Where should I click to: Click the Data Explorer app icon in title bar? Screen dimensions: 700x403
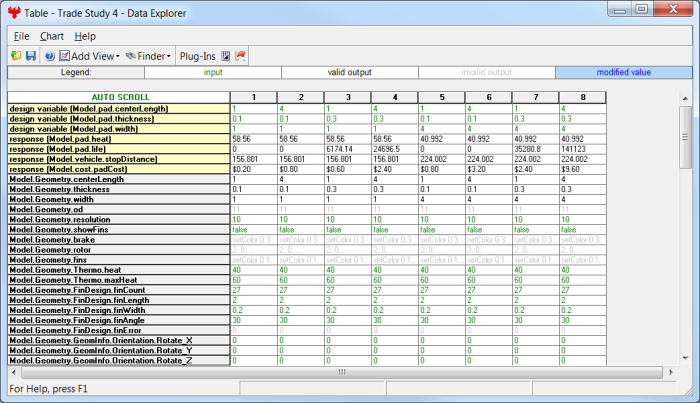tap(13, 11)
